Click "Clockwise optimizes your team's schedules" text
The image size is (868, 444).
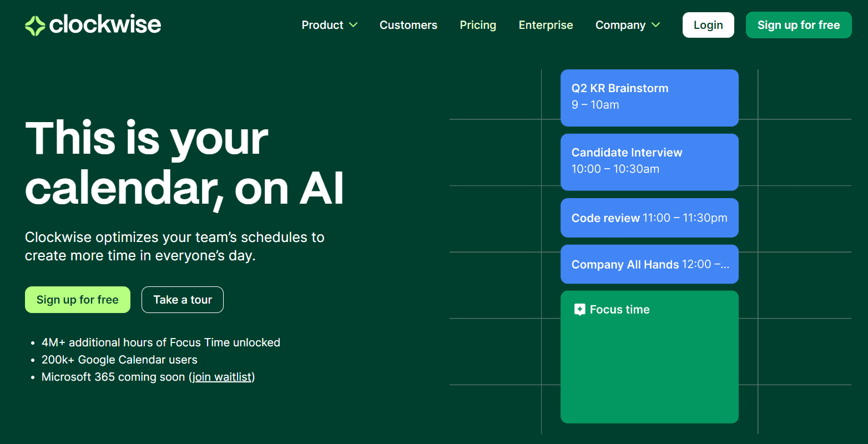click(x=175, y=246)
